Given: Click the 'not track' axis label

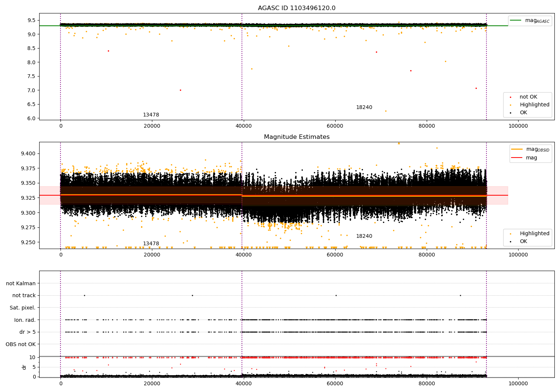Looking at the screenshot, I should 24,296.
